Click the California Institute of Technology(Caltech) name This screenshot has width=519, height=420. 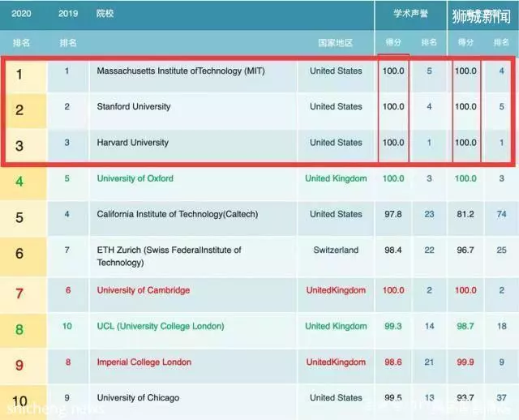[x=178, y=214]
